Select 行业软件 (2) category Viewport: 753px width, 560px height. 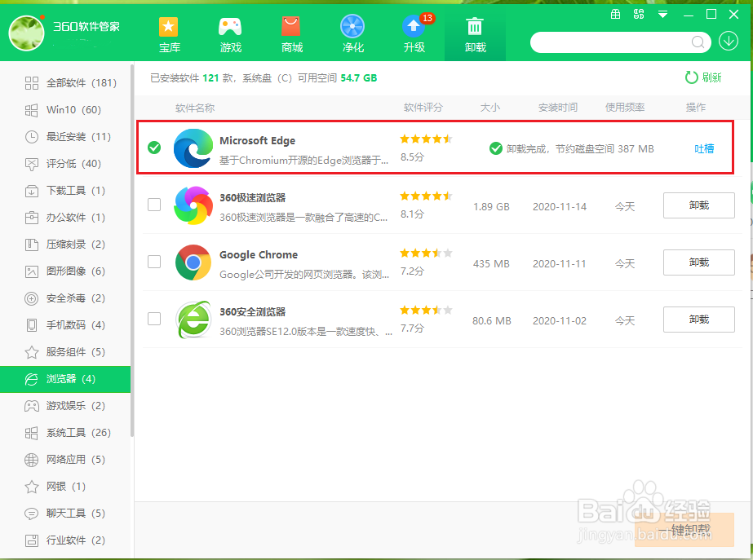click(65, 540)
